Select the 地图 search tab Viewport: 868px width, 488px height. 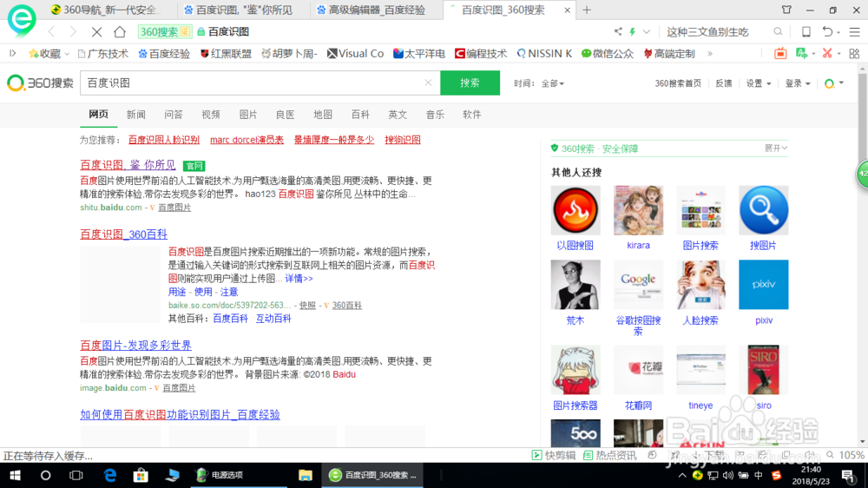[323, 115]
